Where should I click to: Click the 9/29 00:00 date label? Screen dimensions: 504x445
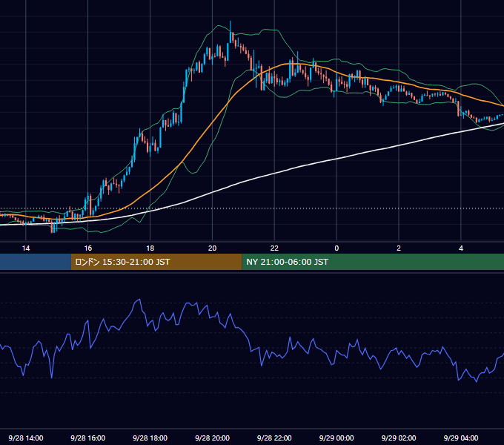click(336, 438)
